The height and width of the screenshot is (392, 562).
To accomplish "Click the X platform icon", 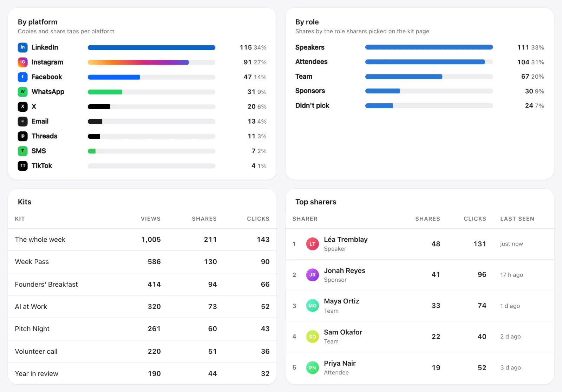I will click(x=22, y=106).
